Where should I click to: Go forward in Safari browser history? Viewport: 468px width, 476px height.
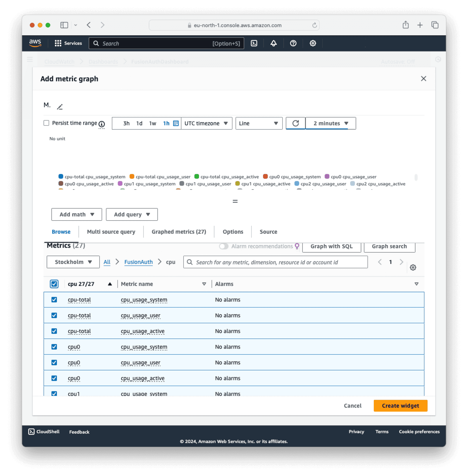click(102, 25)
